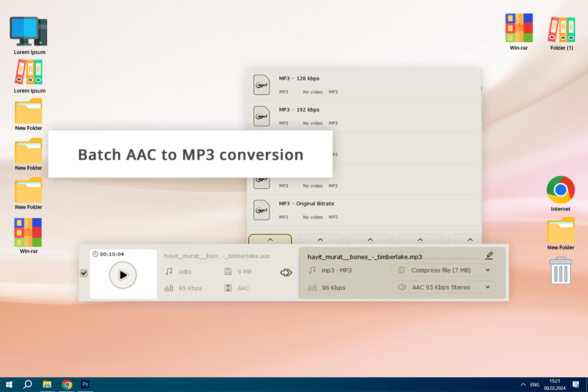Click the ENG language indicator
588x392 pixels.
535,385
